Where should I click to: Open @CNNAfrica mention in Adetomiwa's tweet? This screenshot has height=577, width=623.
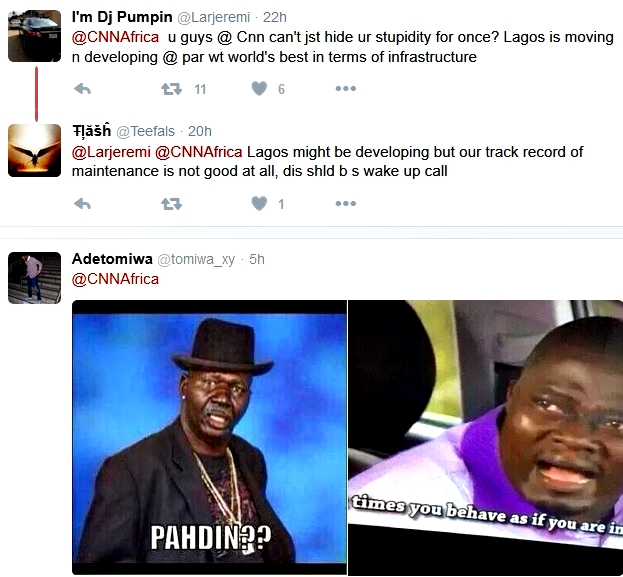(115, 279)
